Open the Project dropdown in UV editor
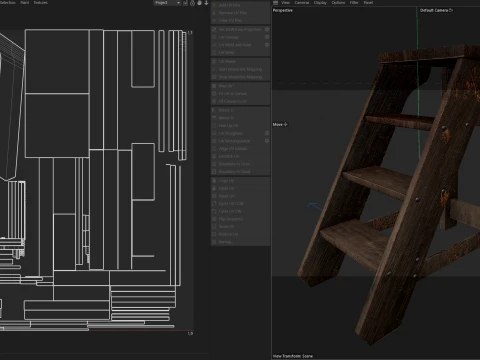 point(167,3)
